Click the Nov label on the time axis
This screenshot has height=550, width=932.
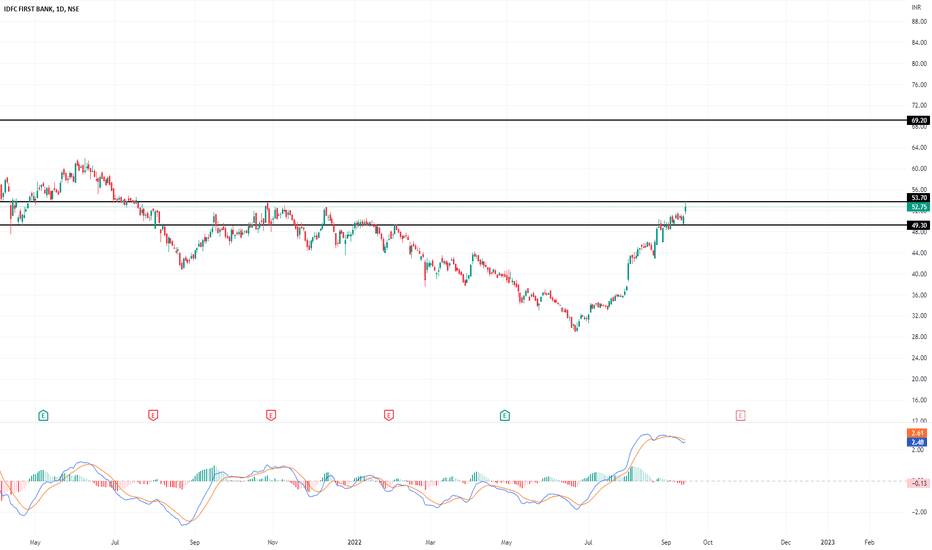(273, 542)
